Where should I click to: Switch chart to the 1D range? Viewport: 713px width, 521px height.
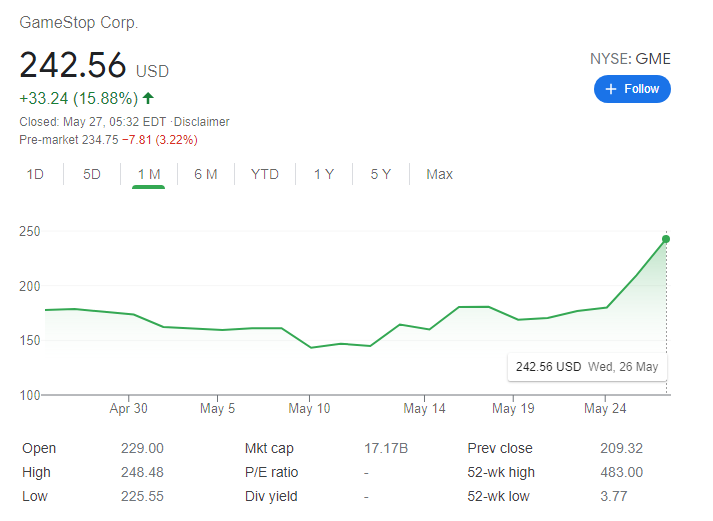[35, 174]
